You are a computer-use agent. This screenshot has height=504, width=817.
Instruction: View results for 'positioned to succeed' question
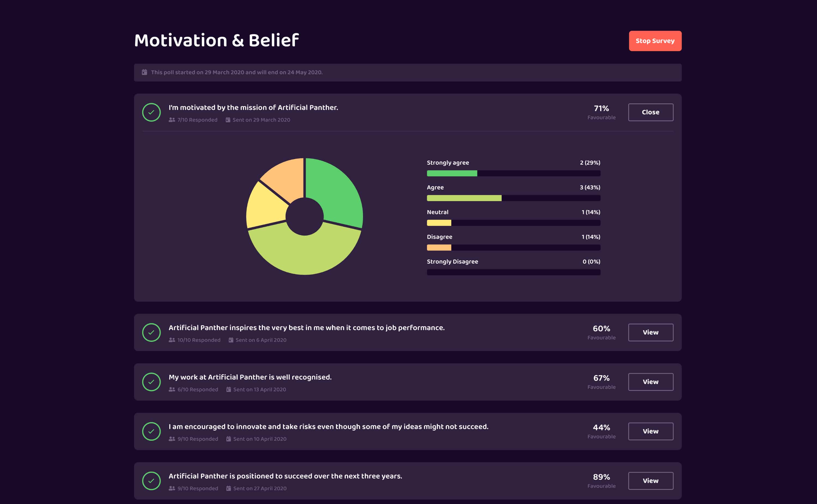click(651, 481)
